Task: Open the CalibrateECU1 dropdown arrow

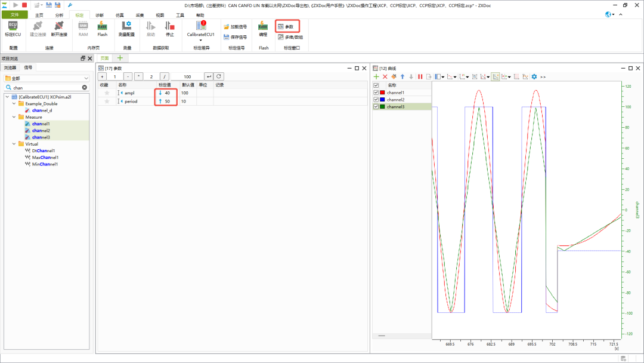Action: point(201,40)
